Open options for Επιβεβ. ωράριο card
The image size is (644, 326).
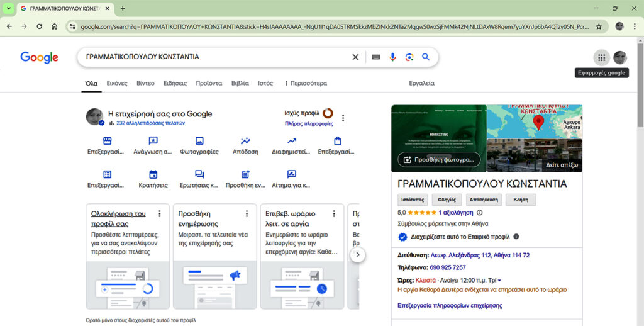334,214
